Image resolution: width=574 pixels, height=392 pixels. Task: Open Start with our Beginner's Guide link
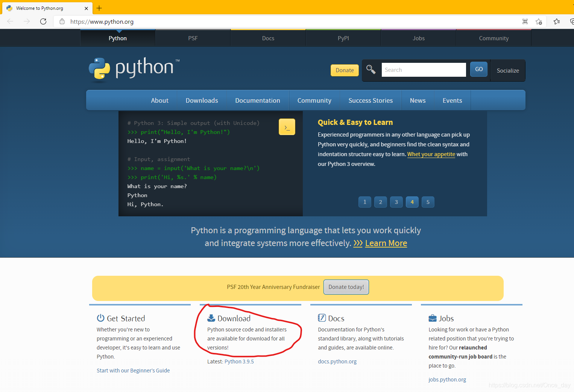pos(133,371)
